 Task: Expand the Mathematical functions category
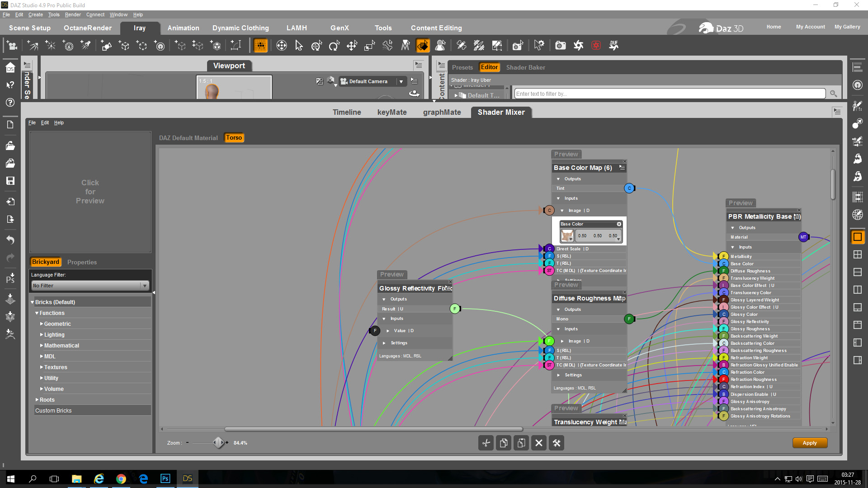tap(42, 346)
